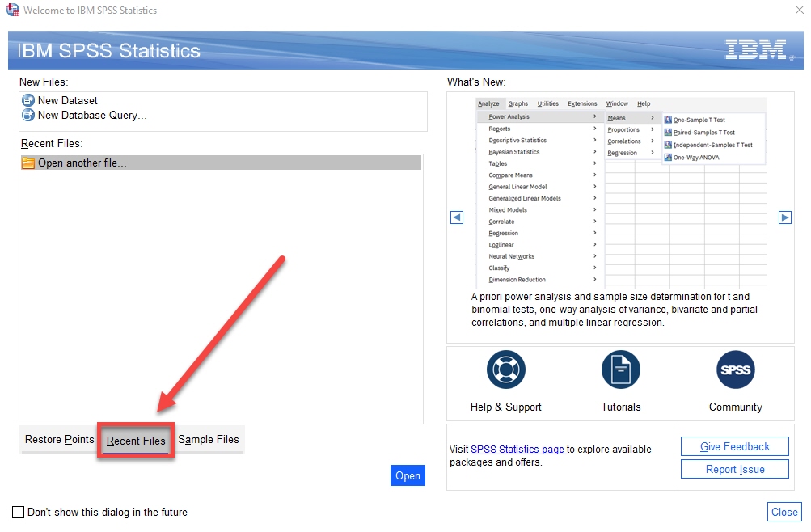Select New Dataset entry
The height and width of the screenshot is (532, 811).
point(67,100)
